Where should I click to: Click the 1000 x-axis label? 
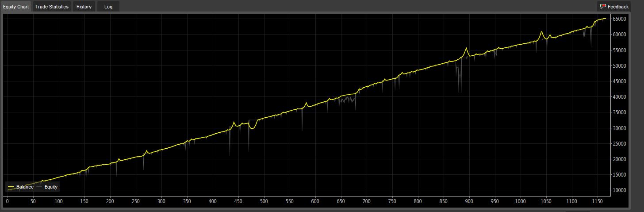point(520,201)
